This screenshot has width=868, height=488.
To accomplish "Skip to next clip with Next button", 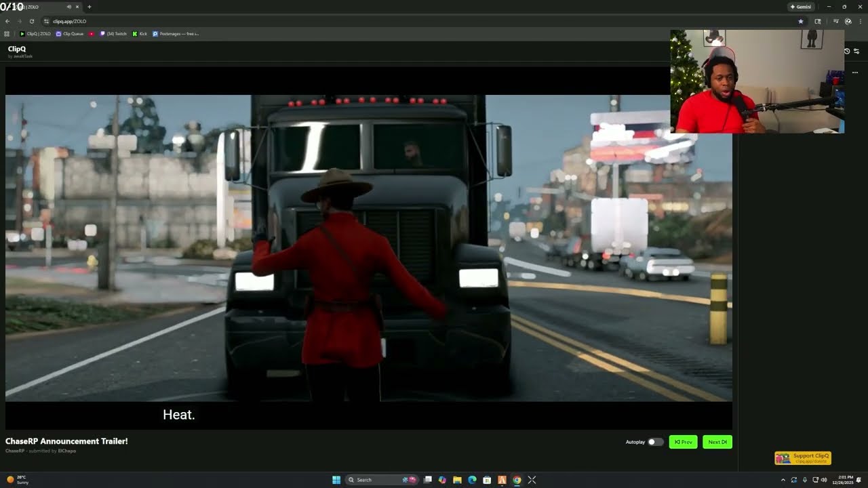I will click(x=717, y=442).
